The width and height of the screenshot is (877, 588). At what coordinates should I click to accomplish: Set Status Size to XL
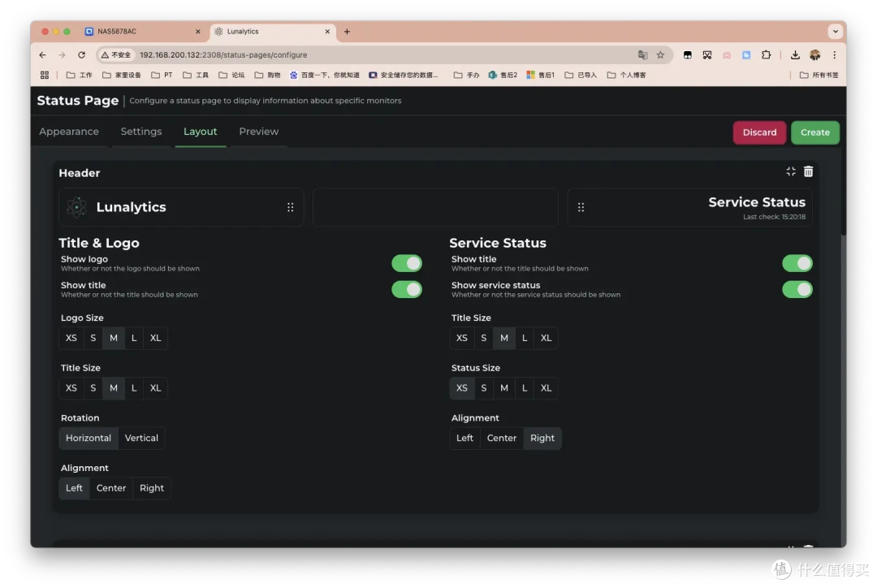pos(546,388)
